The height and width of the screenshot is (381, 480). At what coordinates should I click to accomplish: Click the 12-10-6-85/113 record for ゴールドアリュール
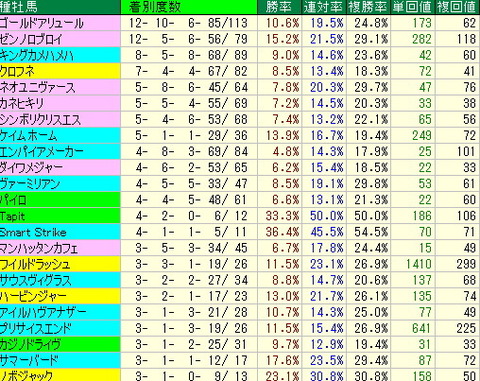pyautogui.click(x=189, y=23)
